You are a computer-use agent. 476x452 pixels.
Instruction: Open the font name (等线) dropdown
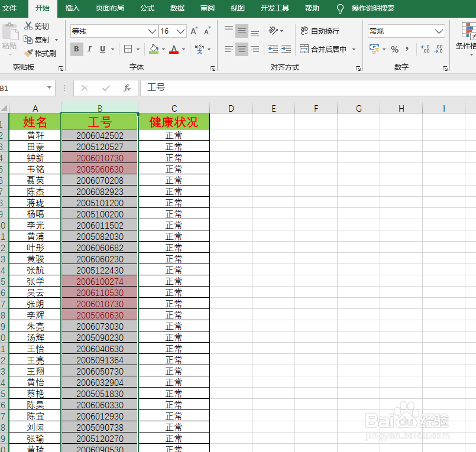point(152,31)
